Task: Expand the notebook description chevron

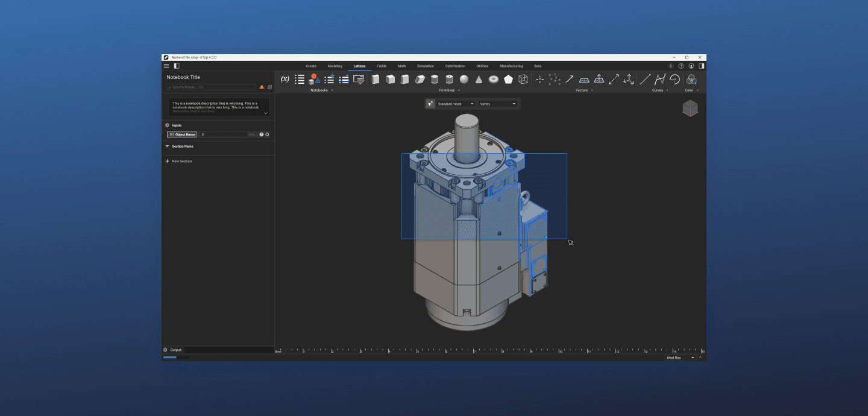Action: (x=266, y=113)
